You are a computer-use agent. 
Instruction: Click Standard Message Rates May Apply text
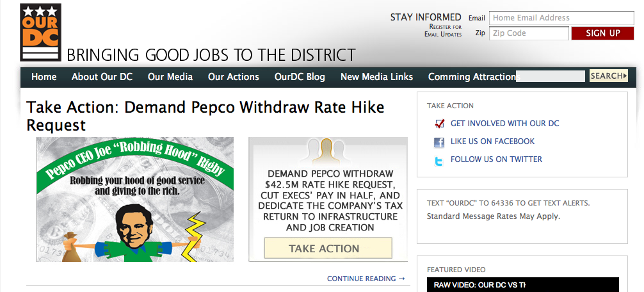click(493, 216)
